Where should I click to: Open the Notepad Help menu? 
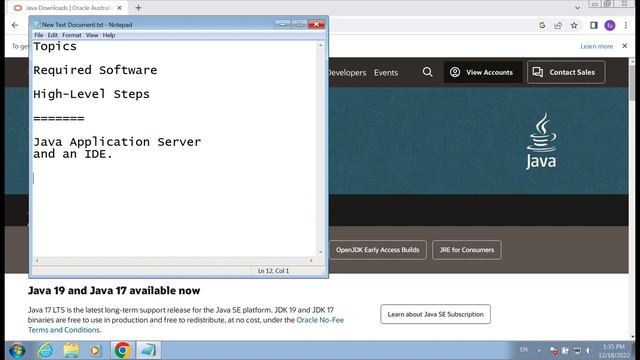[x=109, y=35]
